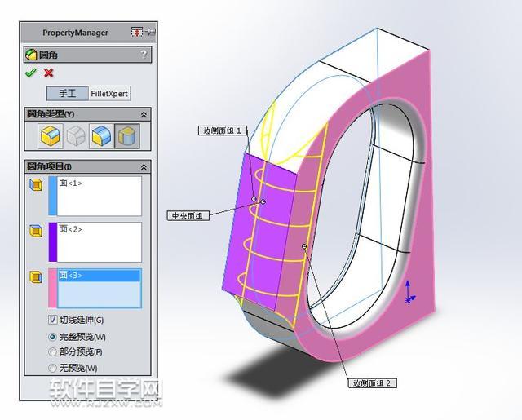This screenshot has height=420, width=522.
Task: Collapse the 圆角项目 section
Action: tap(144, 166)
